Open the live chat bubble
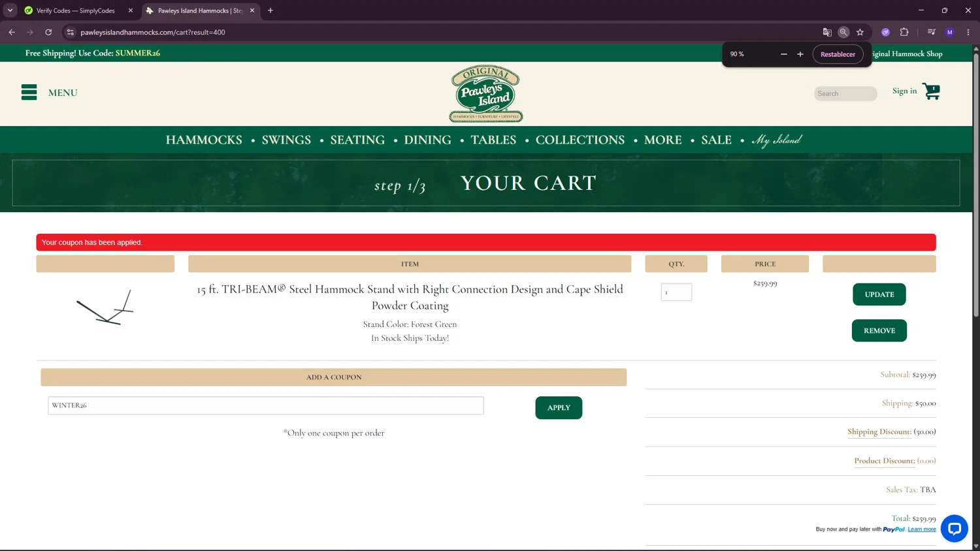980x551 pixels. (x=954, y=528)
